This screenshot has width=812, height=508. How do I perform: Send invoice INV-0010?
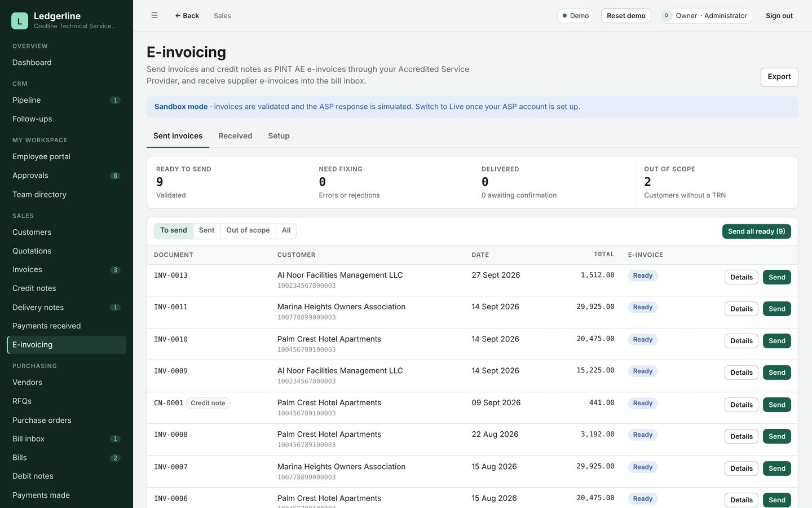coord(776,341)
